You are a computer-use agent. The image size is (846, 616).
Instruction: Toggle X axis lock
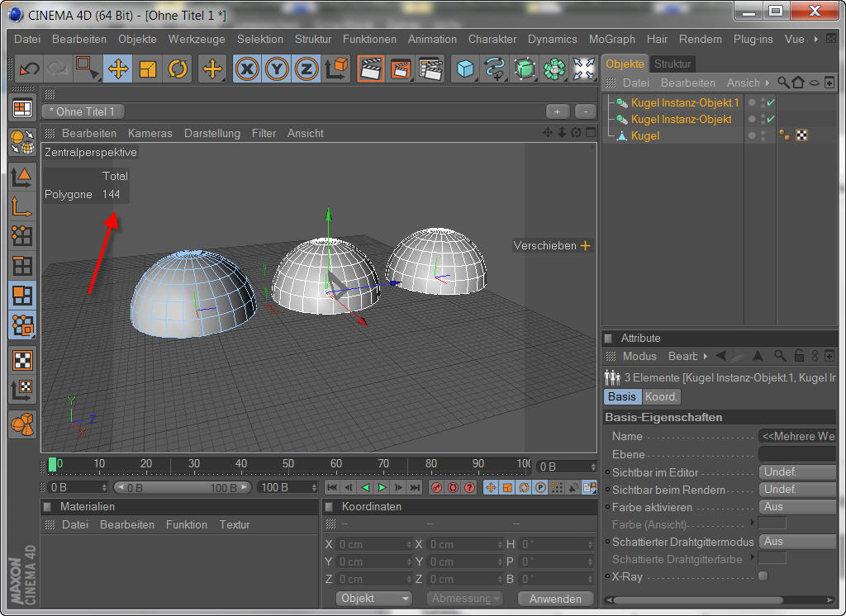pos(246,69)
